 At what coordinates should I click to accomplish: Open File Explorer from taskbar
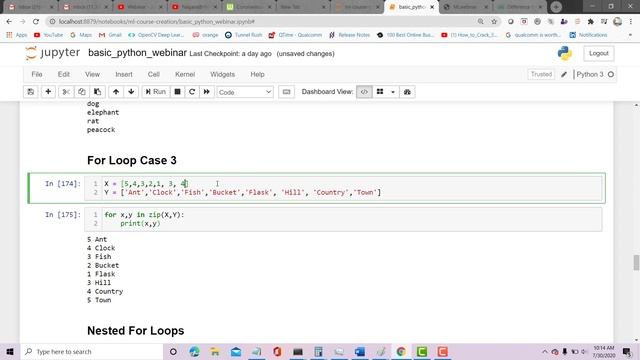[x=215, y=351]
